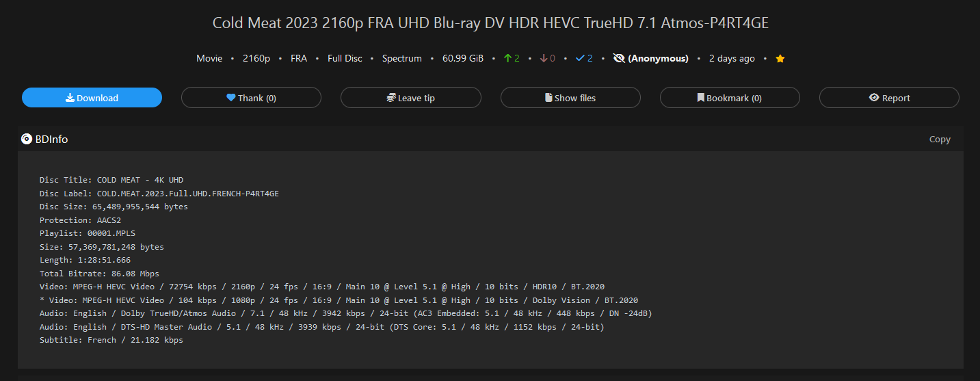Click the Show files button

pyautogui.click(x=570, y=98)
